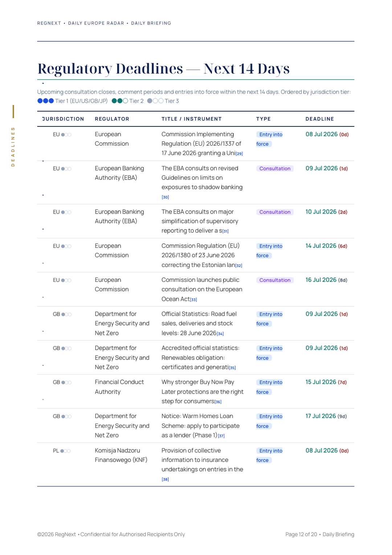This screenshot has height=555, width=392.
Task: Click the REGULATOR column header
Action: 112,119
